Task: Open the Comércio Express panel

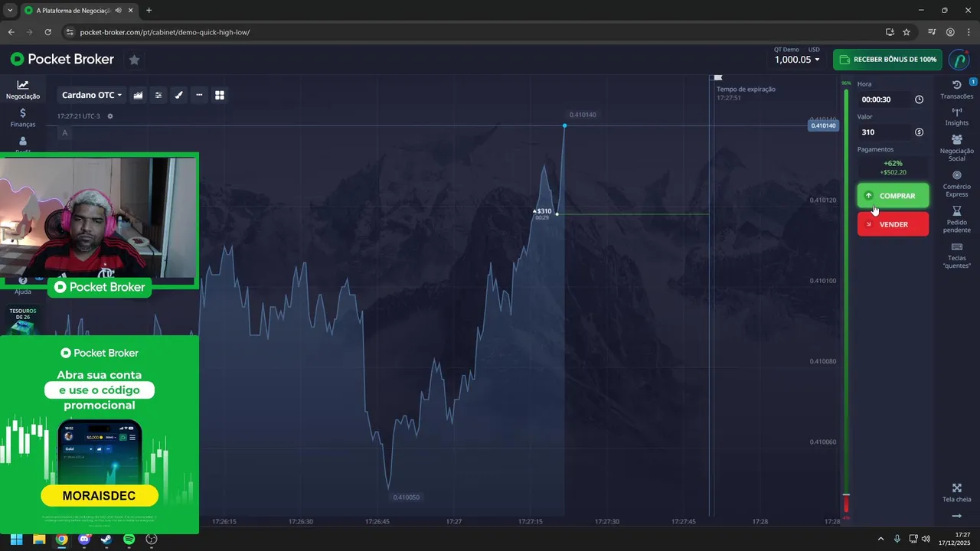Action: click(957, 184)
